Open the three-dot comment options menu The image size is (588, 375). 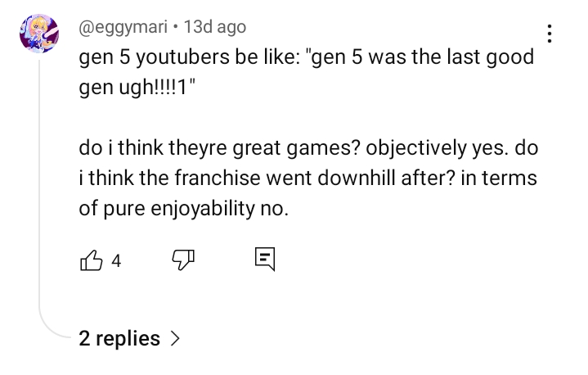(x=550, y=34)
